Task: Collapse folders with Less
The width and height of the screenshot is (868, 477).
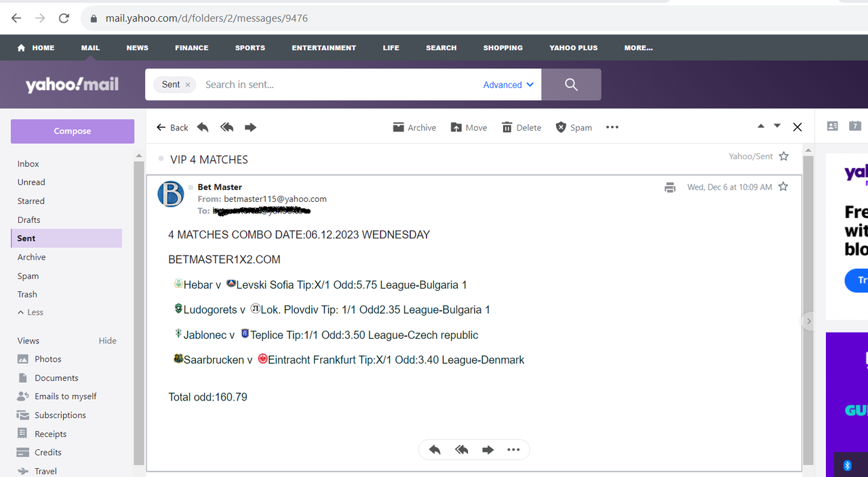Action: 31,312
